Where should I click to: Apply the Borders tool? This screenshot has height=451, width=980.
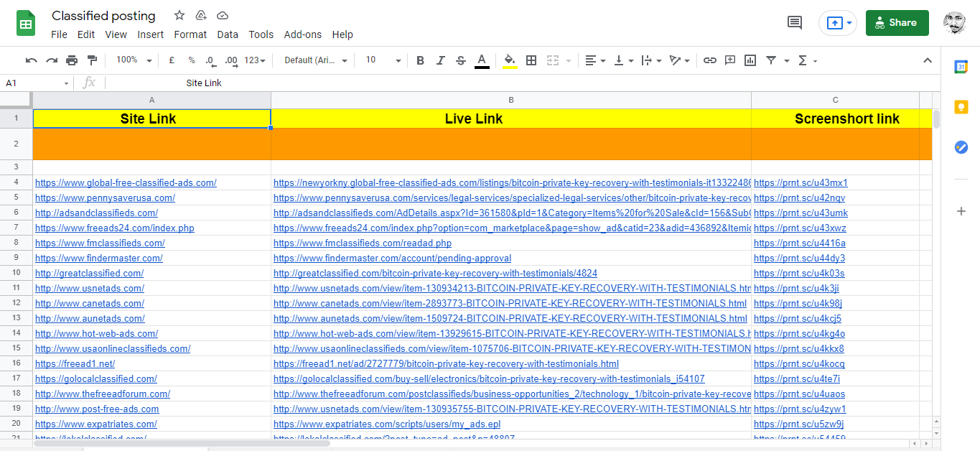point(531,60)
